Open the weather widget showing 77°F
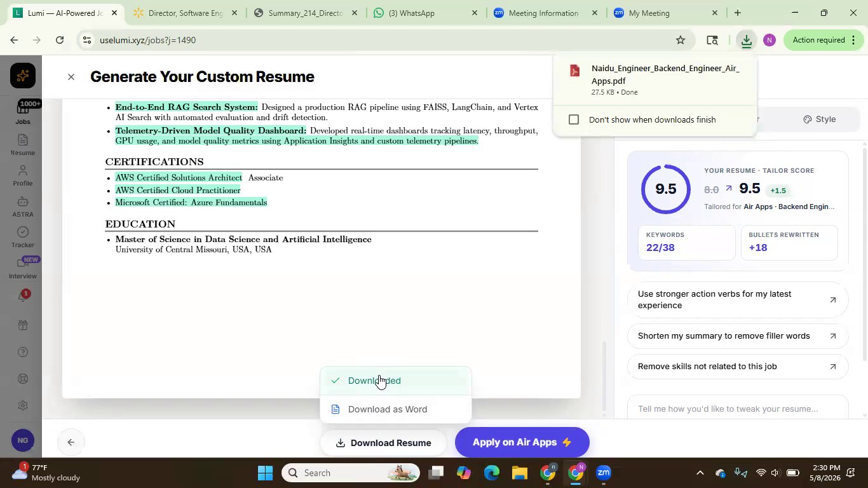 point(46,473)
